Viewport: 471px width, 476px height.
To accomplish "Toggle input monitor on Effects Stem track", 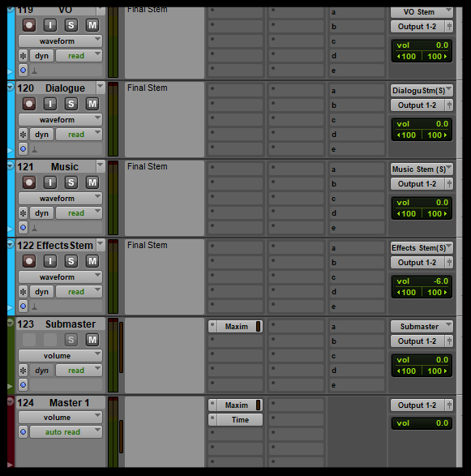I will (x=50, y=261).
